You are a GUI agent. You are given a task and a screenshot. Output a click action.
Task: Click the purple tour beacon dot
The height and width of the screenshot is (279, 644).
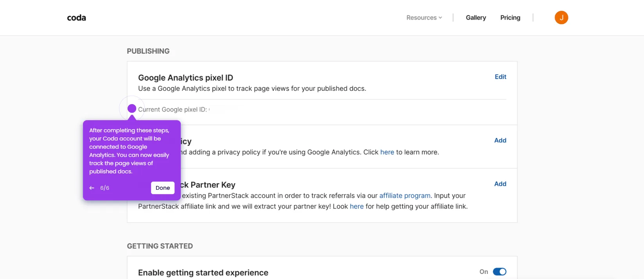[x=132, y=108]
